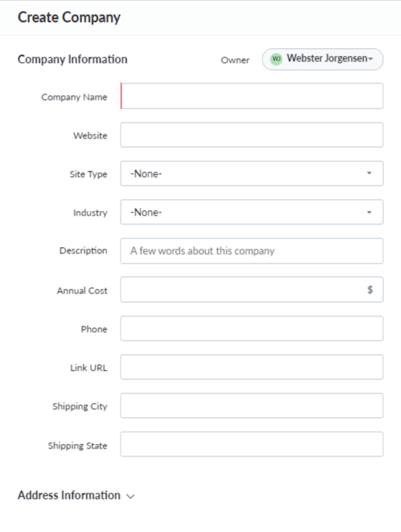Screen dimensions: 401x532
Task: Open the Industry -None- dropdown
Action: [x=251, y=212]
